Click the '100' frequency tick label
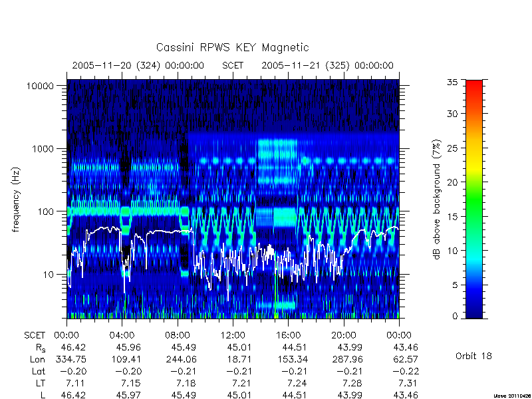The image size is (532, 399). coord(45,211)
